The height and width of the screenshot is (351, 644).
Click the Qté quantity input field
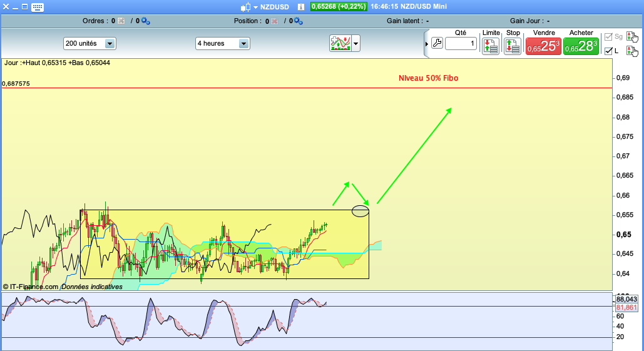click(x=461, y=44)
